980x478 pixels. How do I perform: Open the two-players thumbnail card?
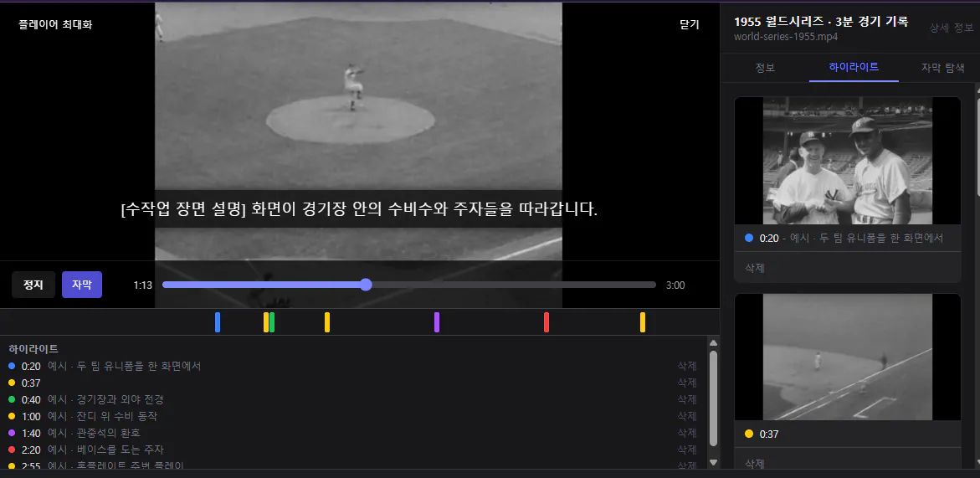pyautogui.click(x=848, y=161)
